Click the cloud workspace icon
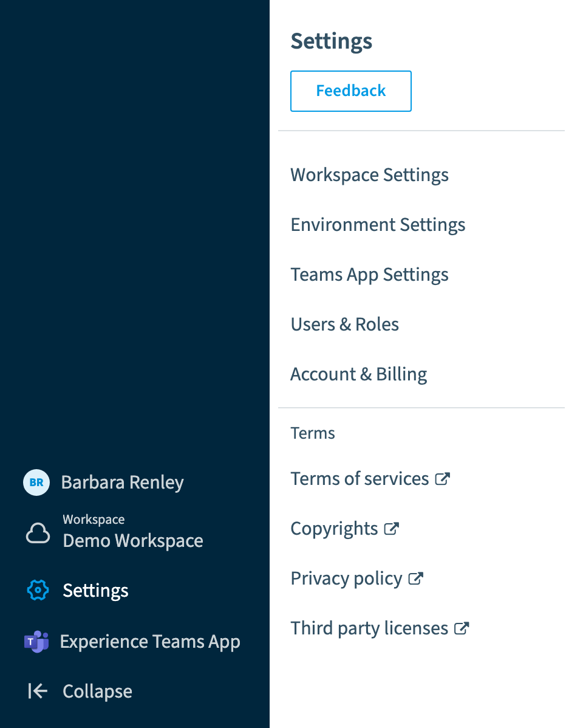566x728 pixels. pyautogui.click(x=38, y=533)
